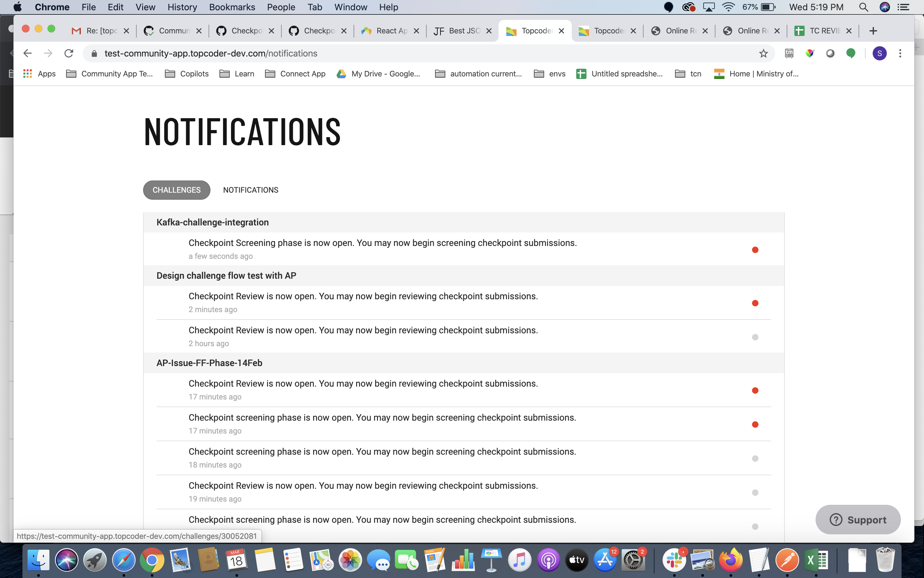Toggle read dot for 19 minutes ago notification

(x=755, y=492)
